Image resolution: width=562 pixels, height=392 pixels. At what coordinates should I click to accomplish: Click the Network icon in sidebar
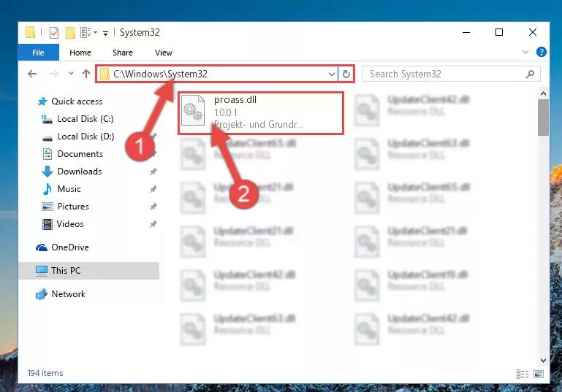(42, 294)
